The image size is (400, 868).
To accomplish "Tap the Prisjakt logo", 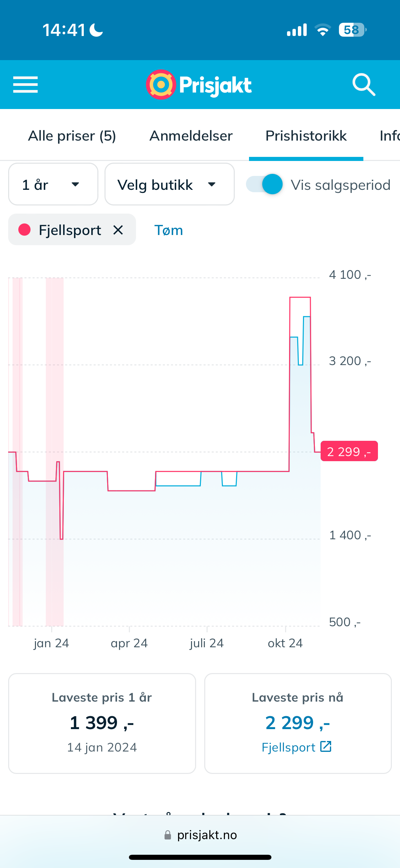I will 199,85.
